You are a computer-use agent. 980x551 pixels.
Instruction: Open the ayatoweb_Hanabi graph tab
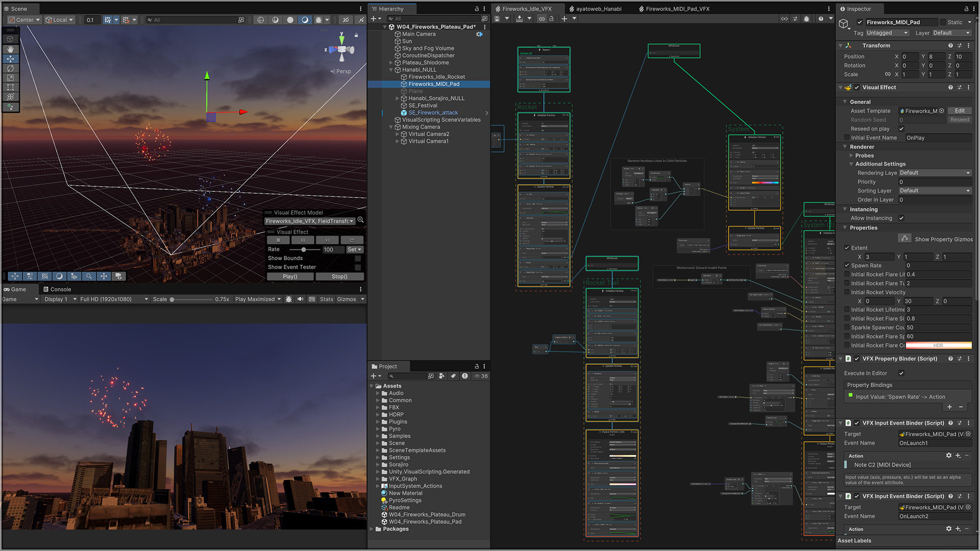(598, 9)
